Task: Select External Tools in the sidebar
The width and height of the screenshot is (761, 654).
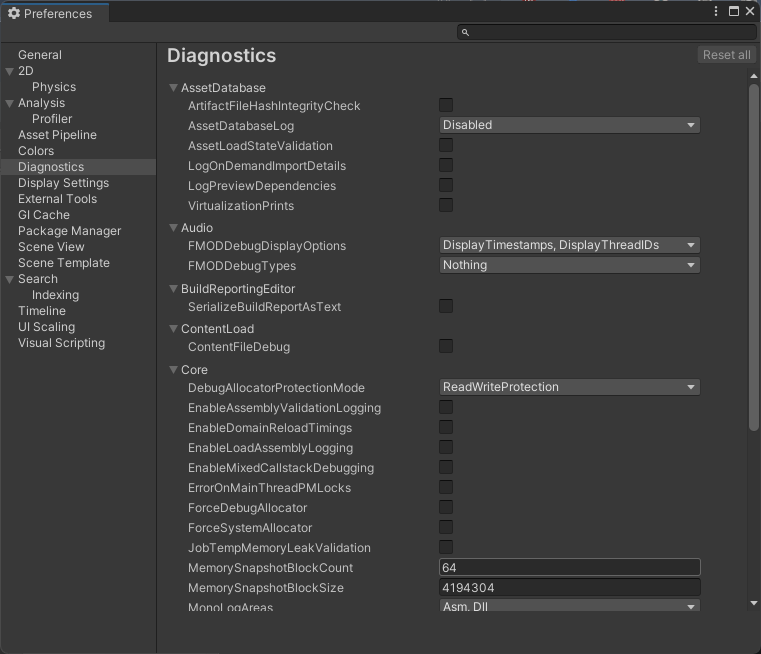Action: [57, 199]
